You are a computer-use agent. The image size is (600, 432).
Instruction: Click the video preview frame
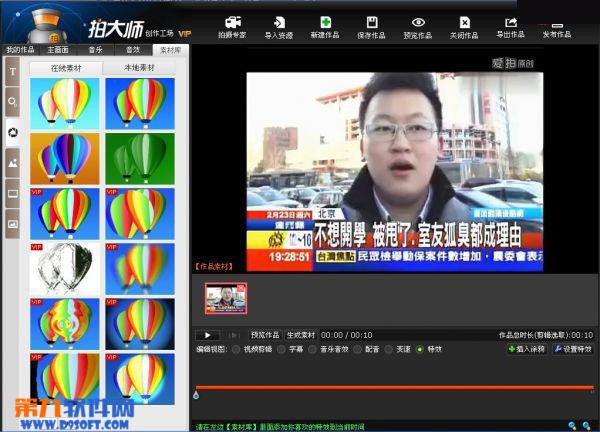pos(395,172)
